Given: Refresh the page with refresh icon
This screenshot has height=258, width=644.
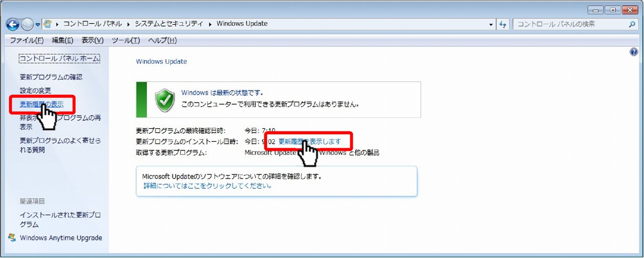Looking at the screenshot, I should click(504, 24).
